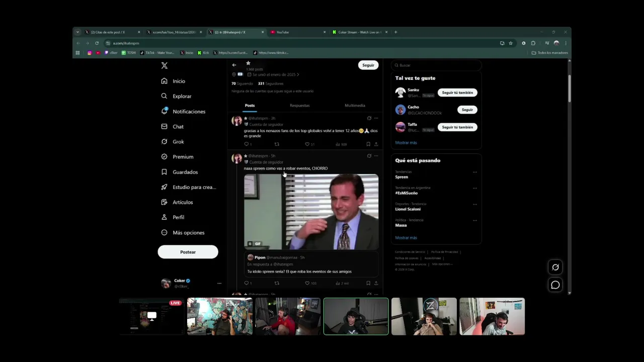Screen dimensions: 644x362
Task: Click Mostrar más under Qué está pasando
Action: 406,238
